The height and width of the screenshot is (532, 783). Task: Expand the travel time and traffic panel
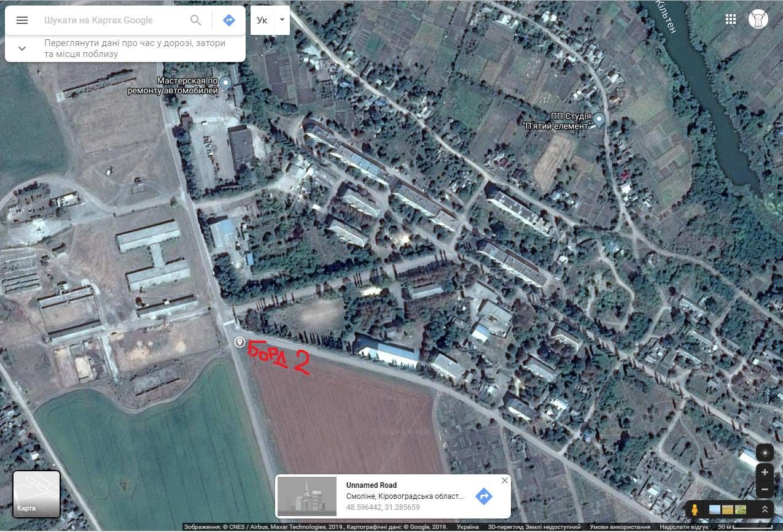22,48
